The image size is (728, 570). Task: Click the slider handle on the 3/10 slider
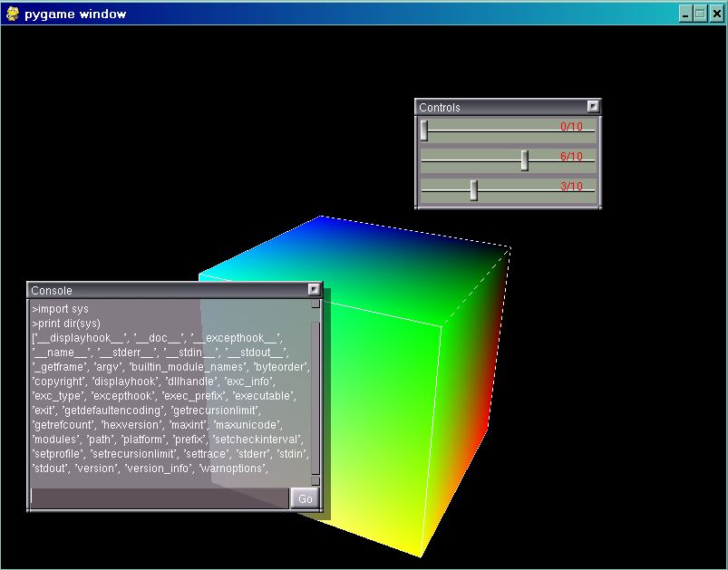pyautogui.click(x=473, y=190)
